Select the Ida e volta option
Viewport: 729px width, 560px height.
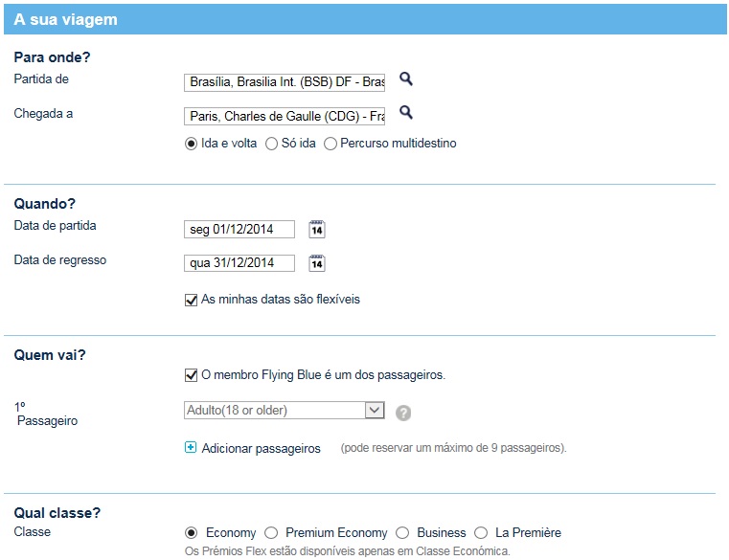point(191,144)
